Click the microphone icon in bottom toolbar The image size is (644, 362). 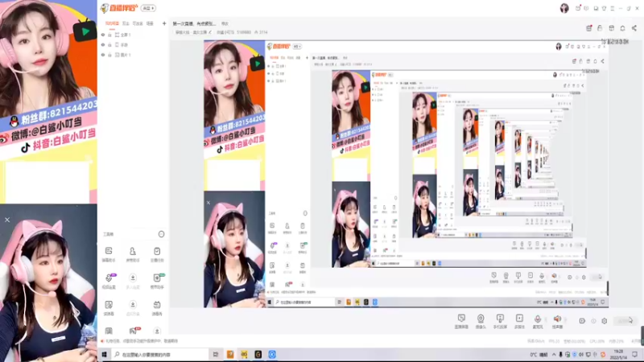[537, 319]
